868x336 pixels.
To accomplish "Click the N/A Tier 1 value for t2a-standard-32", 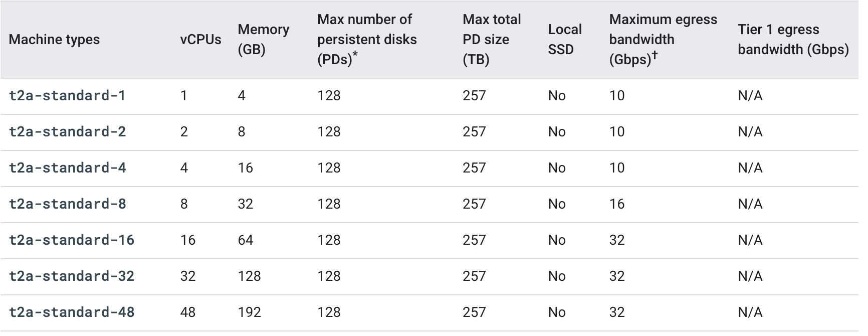I will click(750, 276).
